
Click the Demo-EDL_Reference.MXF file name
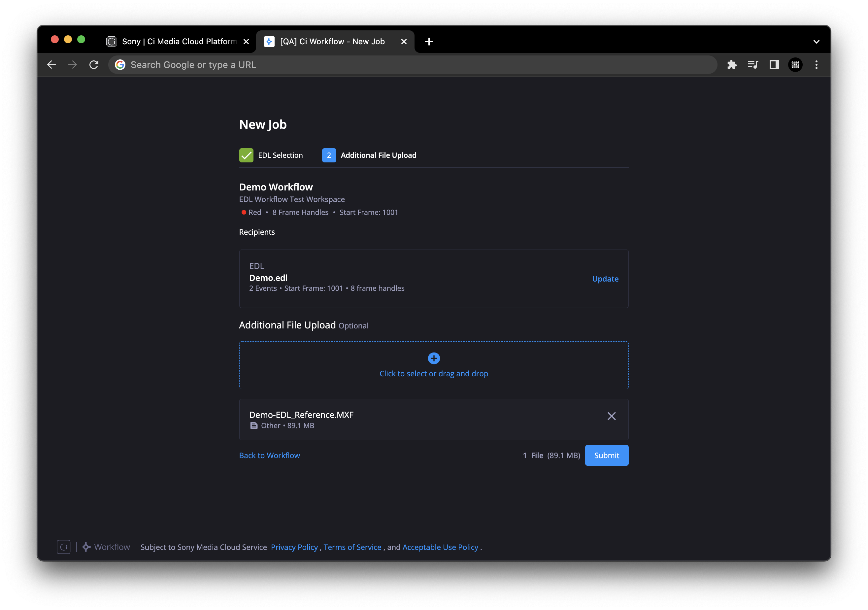point(301,415)
